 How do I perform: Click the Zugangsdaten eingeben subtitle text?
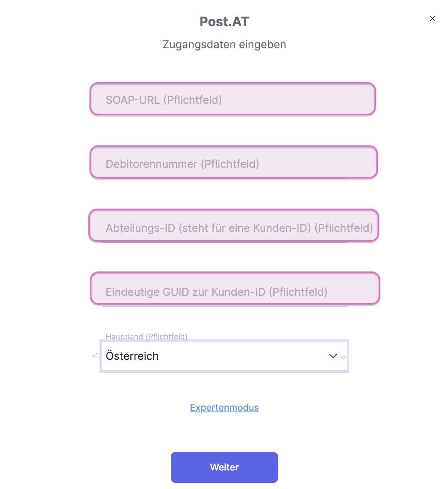tap(224, 44)
